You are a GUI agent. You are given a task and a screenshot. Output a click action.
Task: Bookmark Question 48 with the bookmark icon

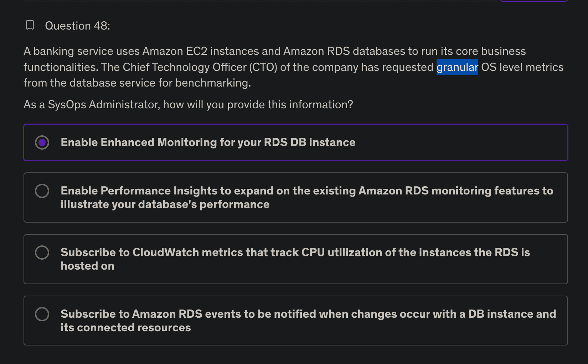(30, 25)
